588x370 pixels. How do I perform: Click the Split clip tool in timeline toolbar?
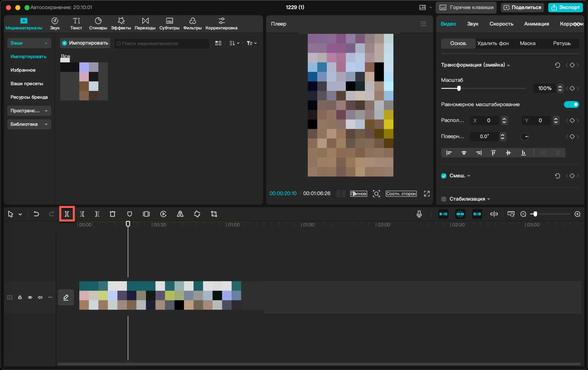tap(67, 214)
